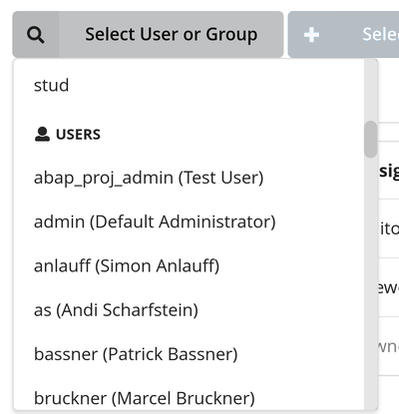The width and height of the screenshot is (399, 414).
Task: Pick anlauff (Simon Anlauff) from the list
Action: pos(189,266)
